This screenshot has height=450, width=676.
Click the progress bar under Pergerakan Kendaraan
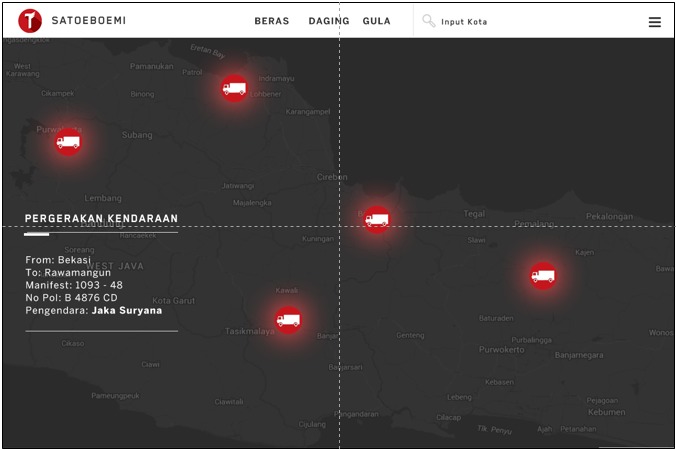pos(101,234)
